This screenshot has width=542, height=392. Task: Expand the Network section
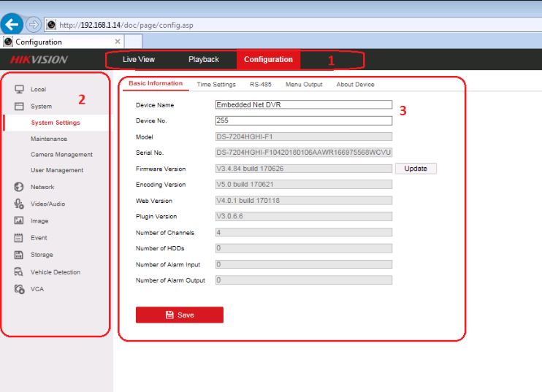click(x=42, y=187)
